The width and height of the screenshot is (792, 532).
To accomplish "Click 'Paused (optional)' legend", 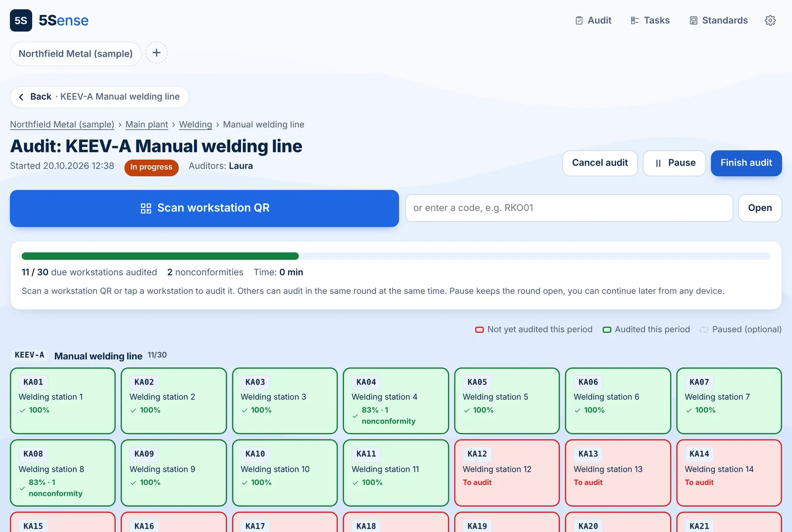I will pyautogui.click(x=741, y=330).
